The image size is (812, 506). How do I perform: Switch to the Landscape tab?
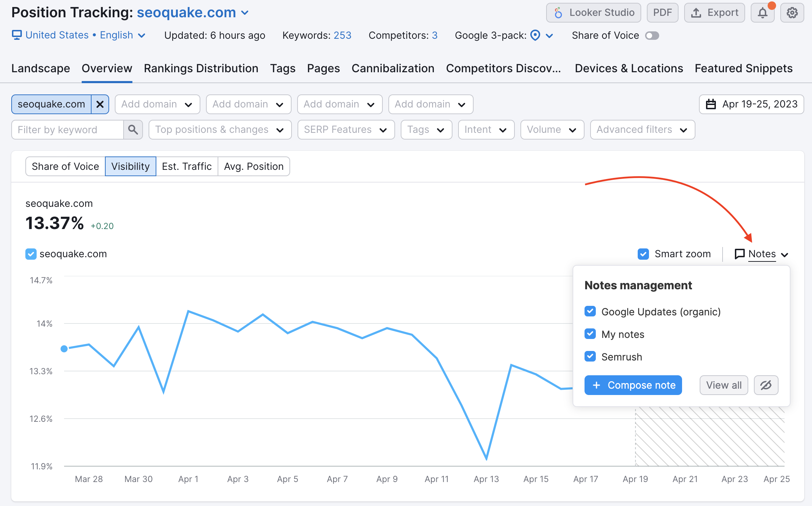click(x=39, y=68)
